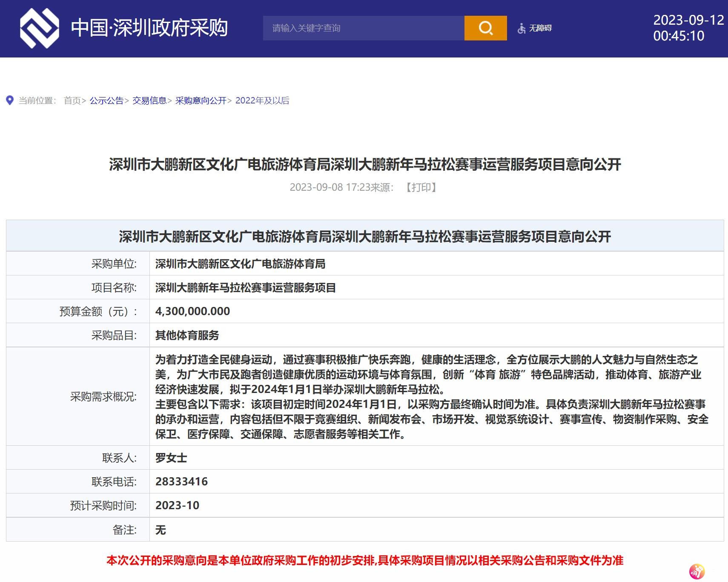This screenshot has height=582, width=728.
Task: Click the 采购品目 value 其他体育服务
Action: 187,335
